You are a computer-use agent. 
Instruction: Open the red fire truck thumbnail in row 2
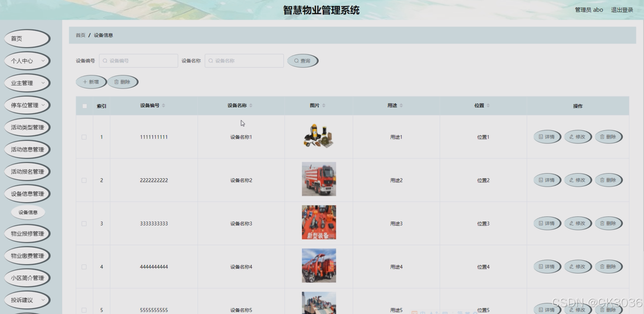coord(319,179)
